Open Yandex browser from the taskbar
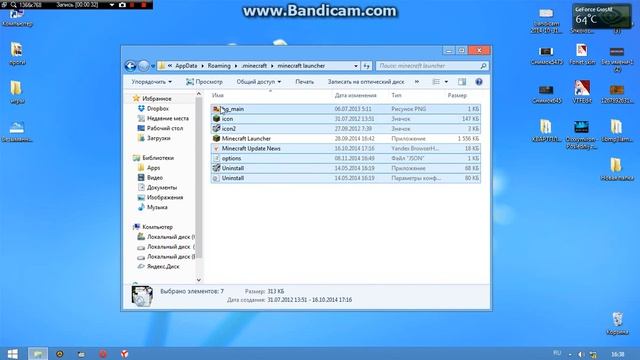Image resolution: width=640 pixels, height=360 pixels. [x=124, y=354]
